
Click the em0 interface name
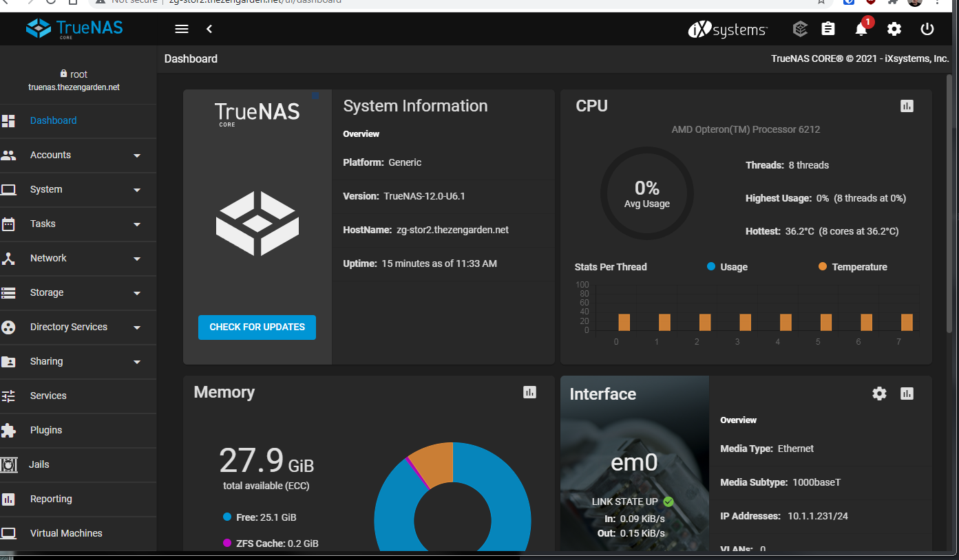[634, 463]
